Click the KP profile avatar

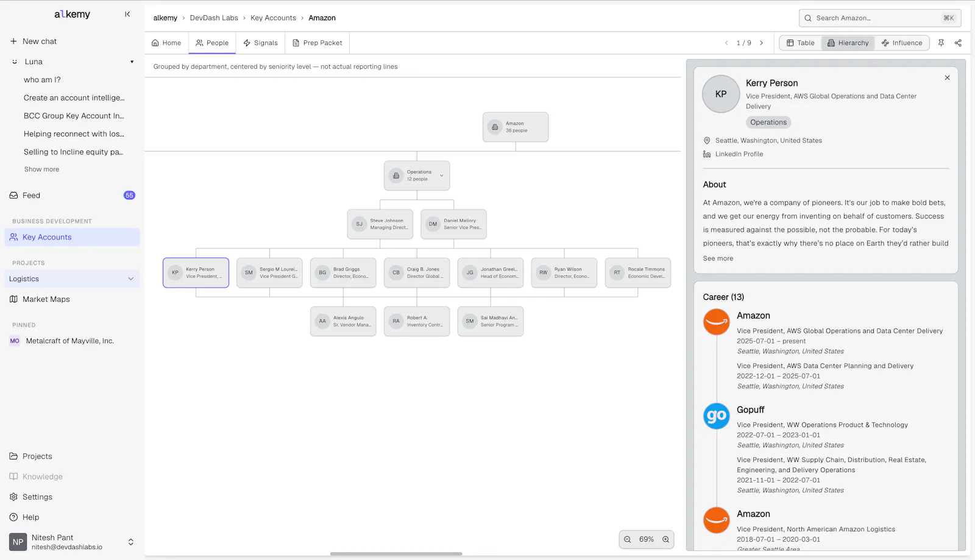click(x=721, y=94)
